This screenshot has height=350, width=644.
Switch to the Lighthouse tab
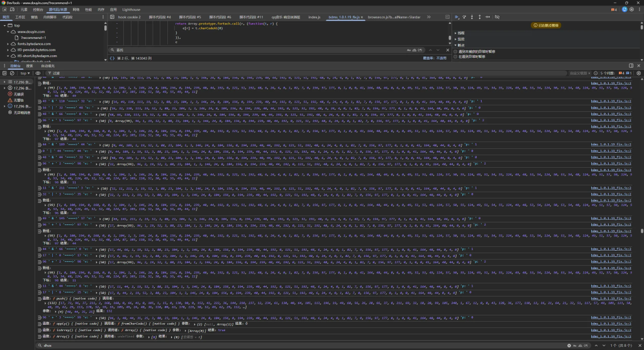[x=130, y=10]
